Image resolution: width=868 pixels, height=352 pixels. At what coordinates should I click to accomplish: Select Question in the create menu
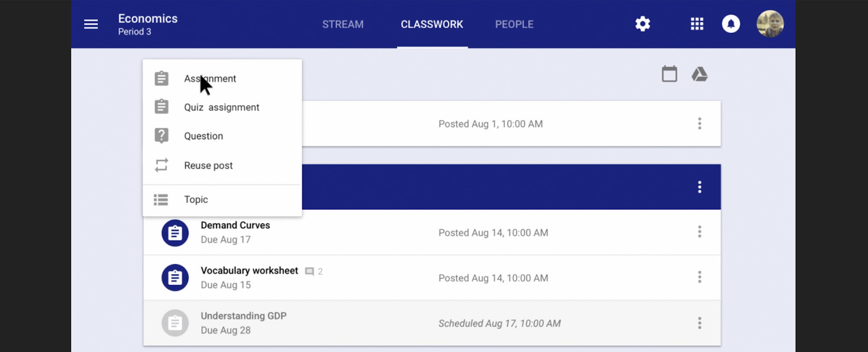(x=203, y=136)
